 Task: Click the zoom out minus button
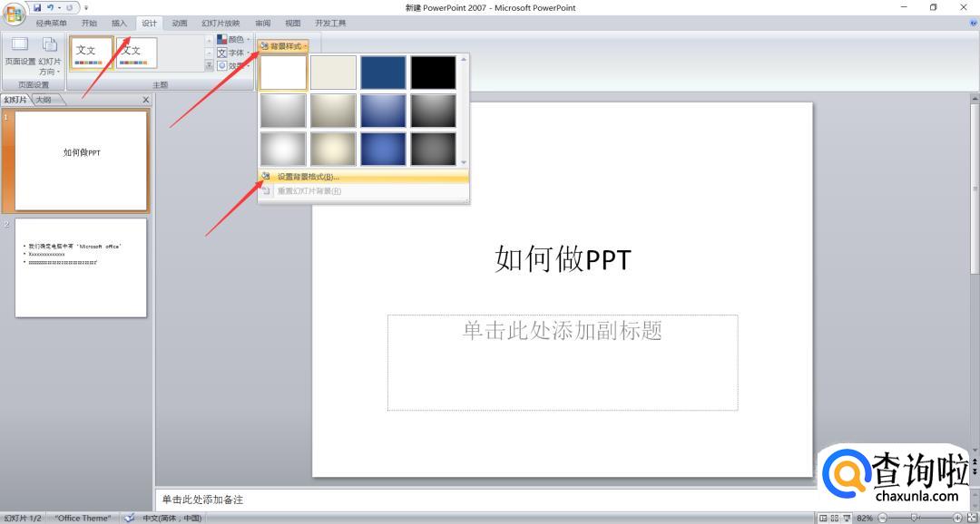[x=883, y=519]
